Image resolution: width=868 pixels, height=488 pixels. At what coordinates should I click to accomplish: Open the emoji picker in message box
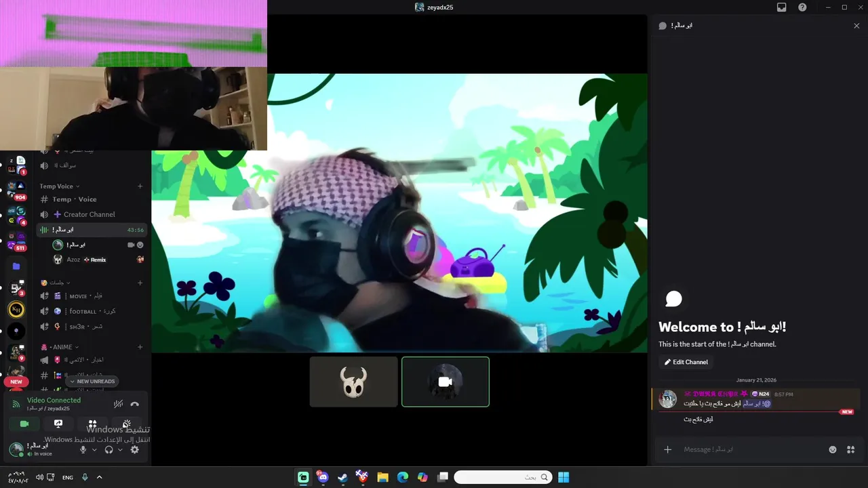pos(833,449)
